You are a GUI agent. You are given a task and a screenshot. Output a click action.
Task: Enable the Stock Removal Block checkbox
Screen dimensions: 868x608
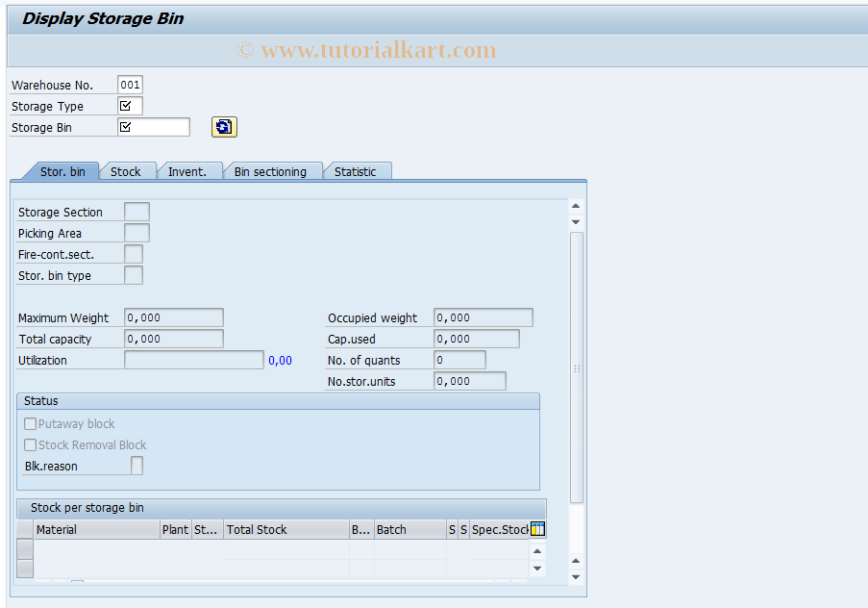30,444
